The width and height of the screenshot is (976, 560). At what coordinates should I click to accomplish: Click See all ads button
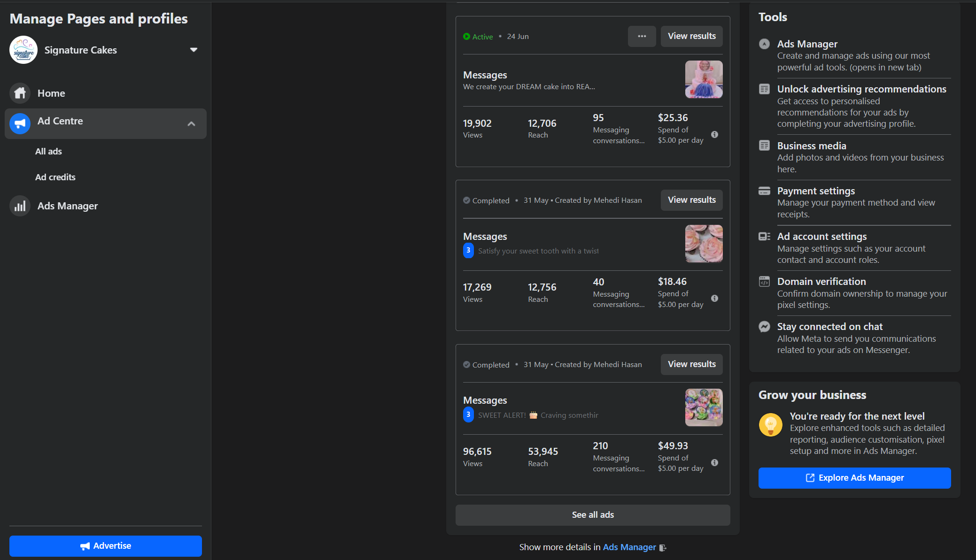point(592,515)
